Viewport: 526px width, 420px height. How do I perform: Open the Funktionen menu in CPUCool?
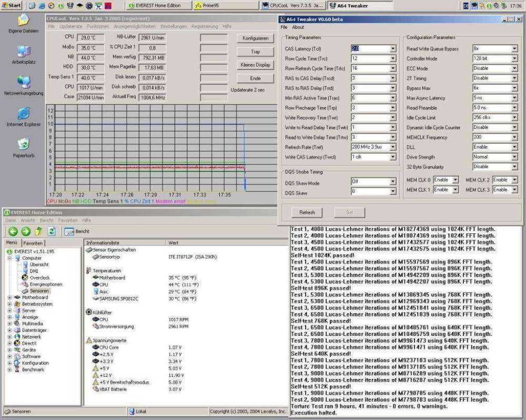pyautogui.click(x=98, y=26)
